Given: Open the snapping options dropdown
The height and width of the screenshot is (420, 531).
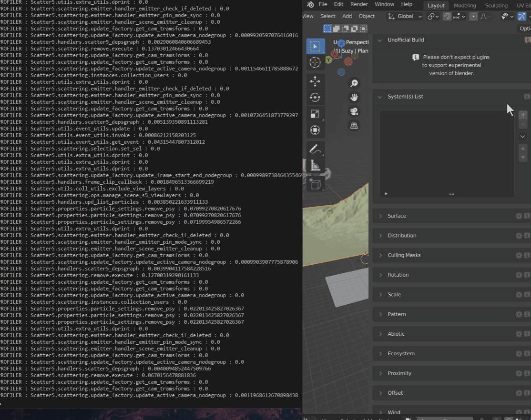Looking at the screenshot, I should [x=459, y=16].
